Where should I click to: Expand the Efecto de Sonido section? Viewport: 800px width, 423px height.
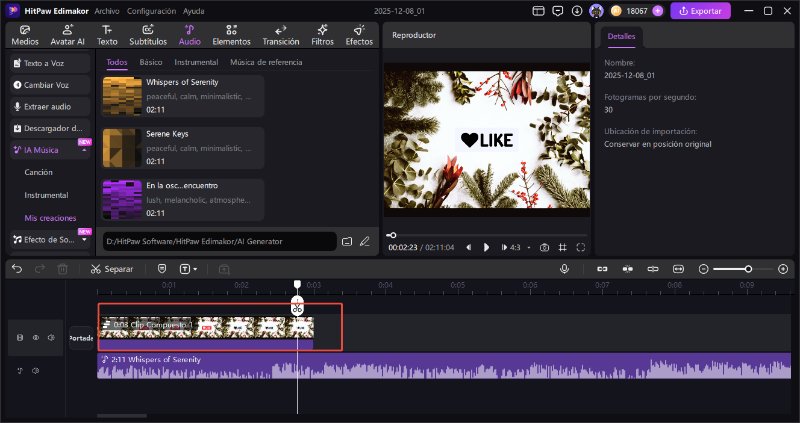point(86,240)
